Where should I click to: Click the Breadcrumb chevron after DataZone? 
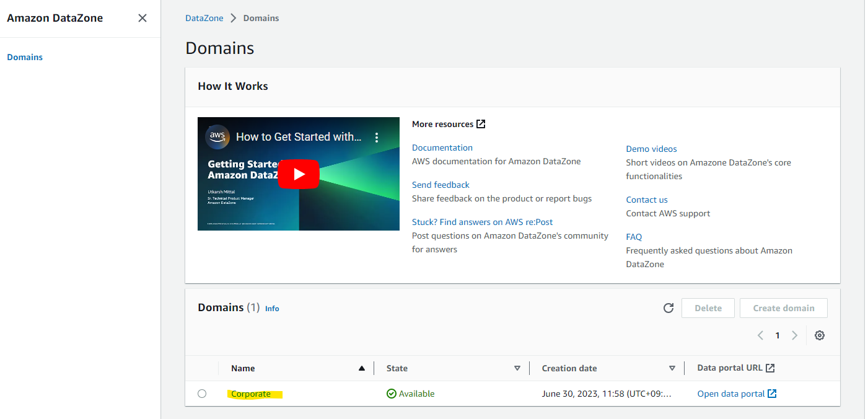click(234, 18)
